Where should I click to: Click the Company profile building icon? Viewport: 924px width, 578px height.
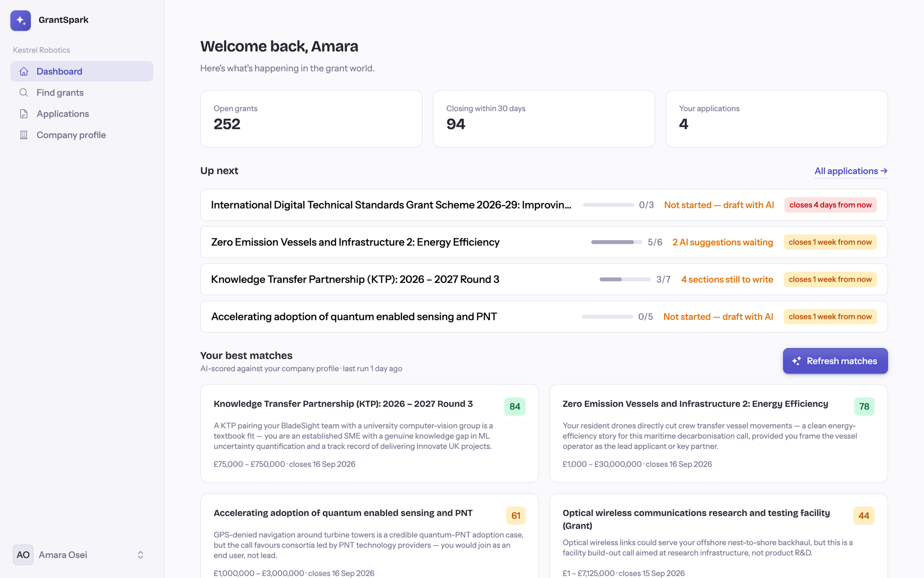click(x=24, y=135)
